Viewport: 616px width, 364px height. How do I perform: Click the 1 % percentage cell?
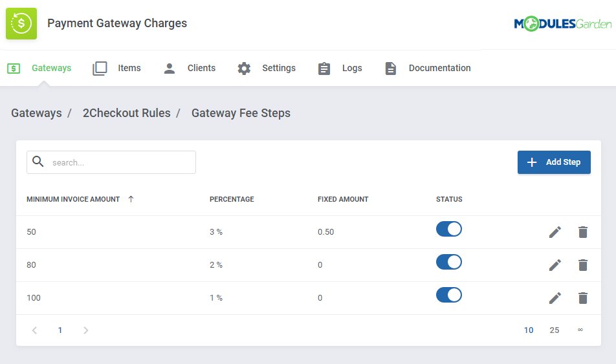[216, 298]
